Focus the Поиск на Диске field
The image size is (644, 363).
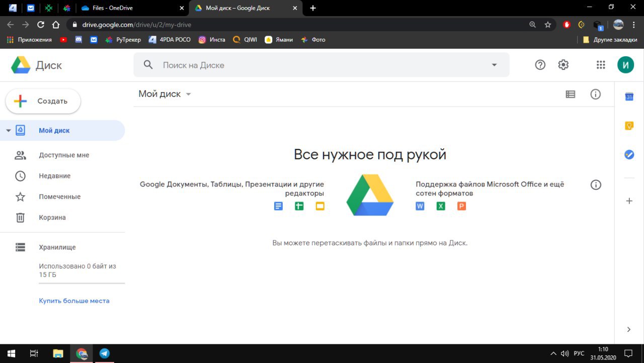click(x=321, y=65)
